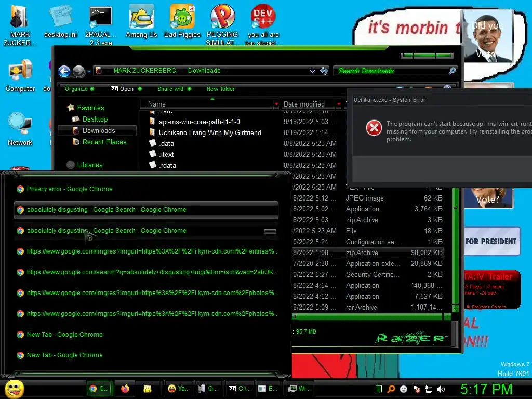532x399 pixels.
Task: Open the Wi... taskbar button
Action: click(299, 389)
